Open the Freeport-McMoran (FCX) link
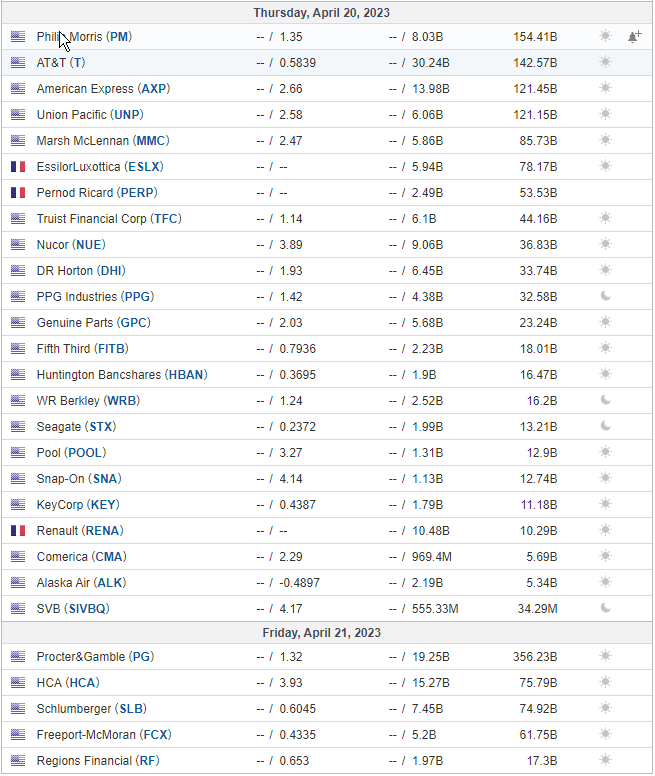This screenshot has width=655, height=776. point(104,735)
